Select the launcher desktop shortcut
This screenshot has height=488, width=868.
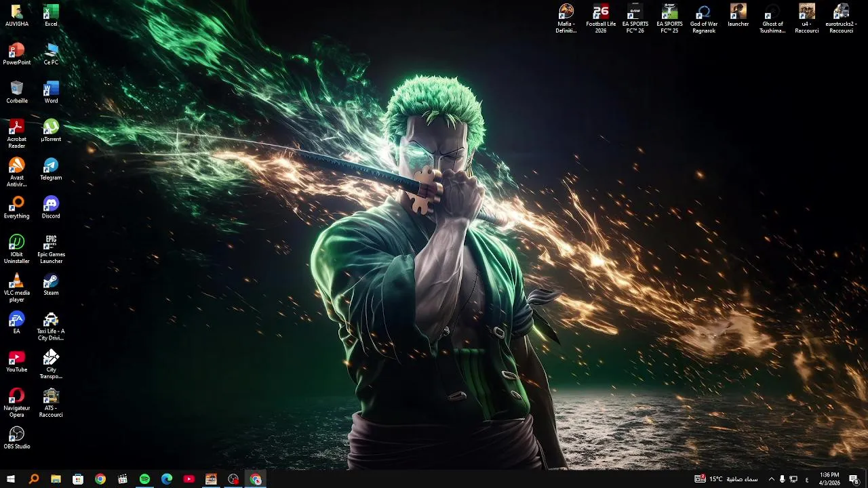pos(738,16)
